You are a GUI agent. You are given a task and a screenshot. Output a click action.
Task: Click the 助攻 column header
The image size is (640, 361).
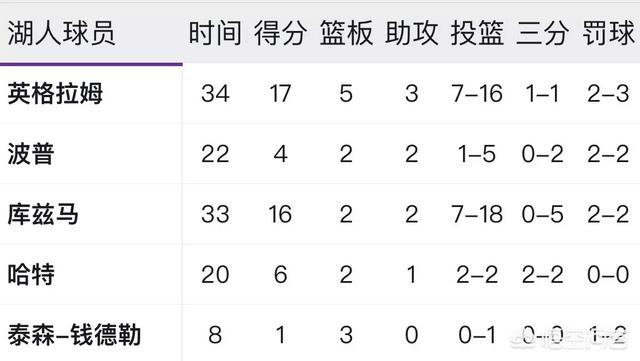point(411,33)
